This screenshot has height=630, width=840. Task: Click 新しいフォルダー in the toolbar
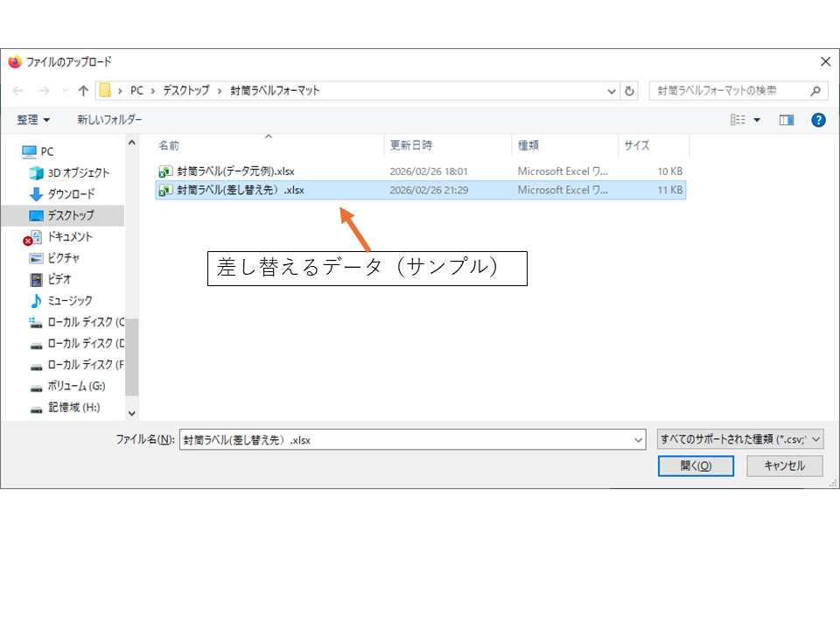109,120
